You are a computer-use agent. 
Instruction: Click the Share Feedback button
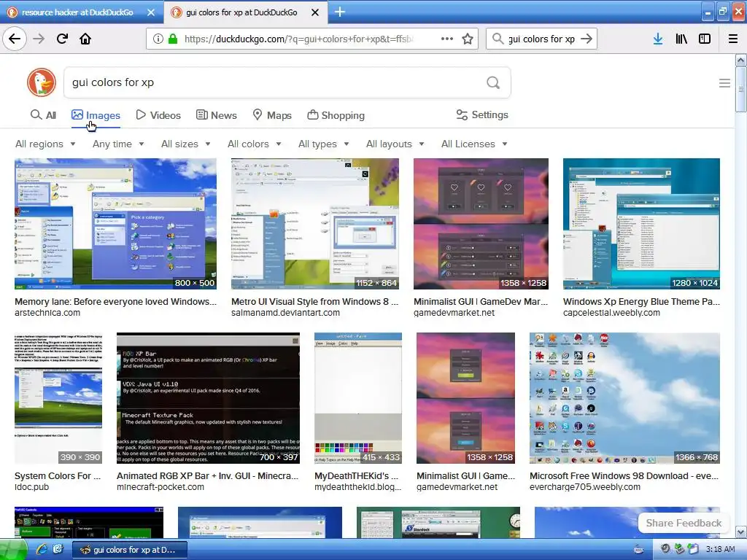tap(684, 523)
